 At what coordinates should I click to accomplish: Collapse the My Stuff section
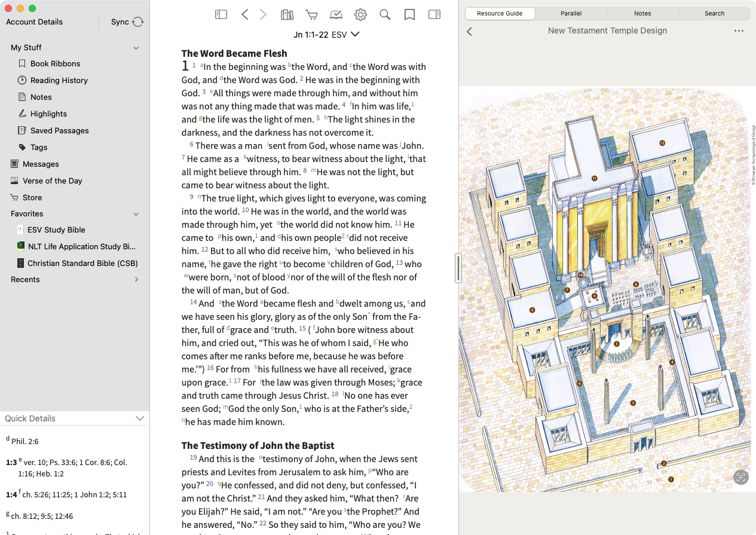click(136, 48)
